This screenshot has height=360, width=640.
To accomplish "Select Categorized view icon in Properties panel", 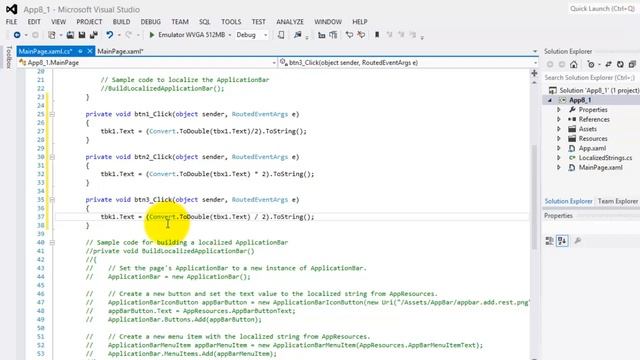I will [x=549, y=241].
